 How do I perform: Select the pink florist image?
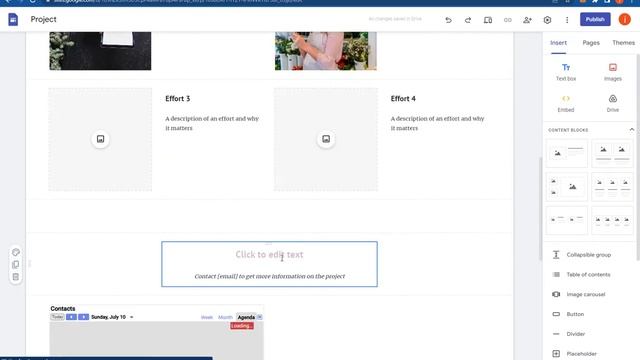pyautogui.click(x=326, y=51)
